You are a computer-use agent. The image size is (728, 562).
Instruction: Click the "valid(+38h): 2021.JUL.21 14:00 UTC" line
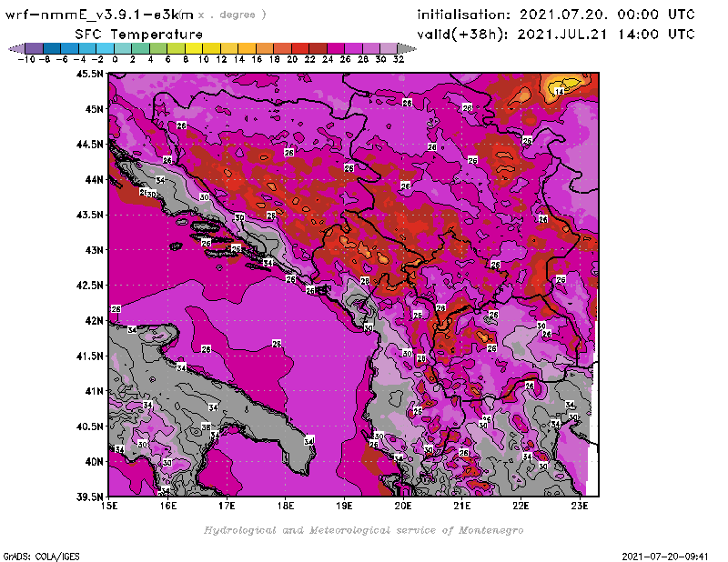point(556,35)
